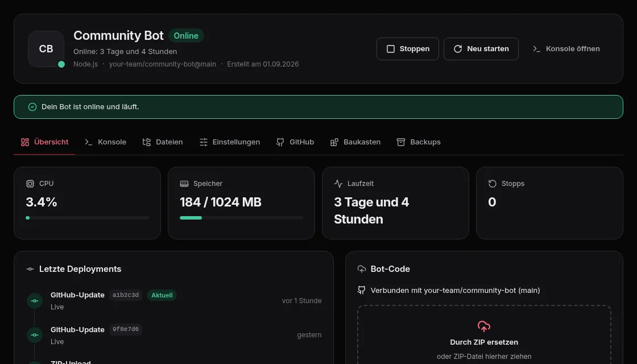Click the 'Online: 3 Tage und 4 Stunden' line
Screen dimensions: 637x364
coord(125,52)
